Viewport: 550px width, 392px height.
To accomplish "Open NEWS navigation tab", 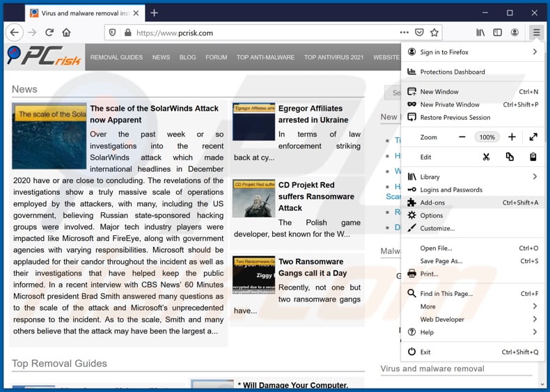I will pos(161,57).
